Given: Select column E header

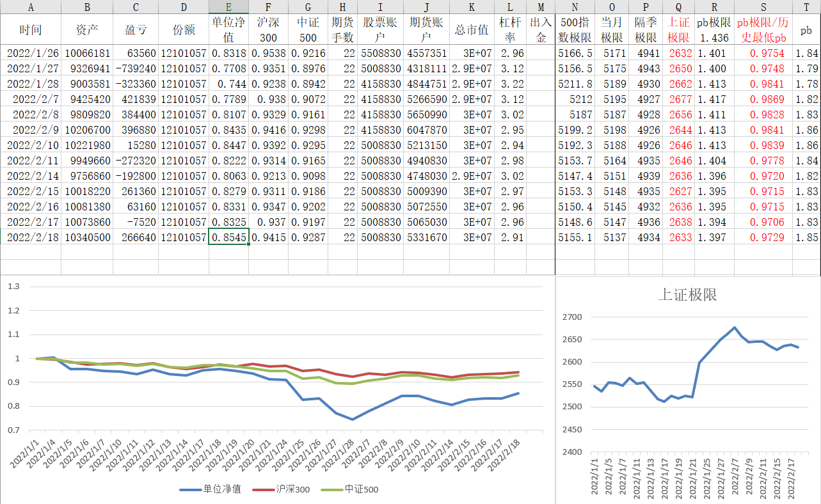Looking at the screenshot, I should [x=228, y=7].
